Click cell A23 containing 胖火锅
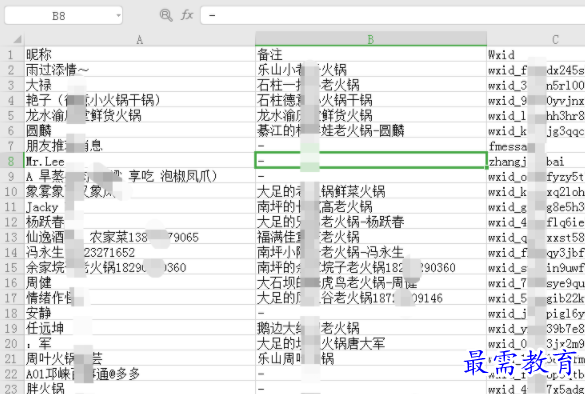The width and height of the screenshot is (585, 394). tap(140, 388)
